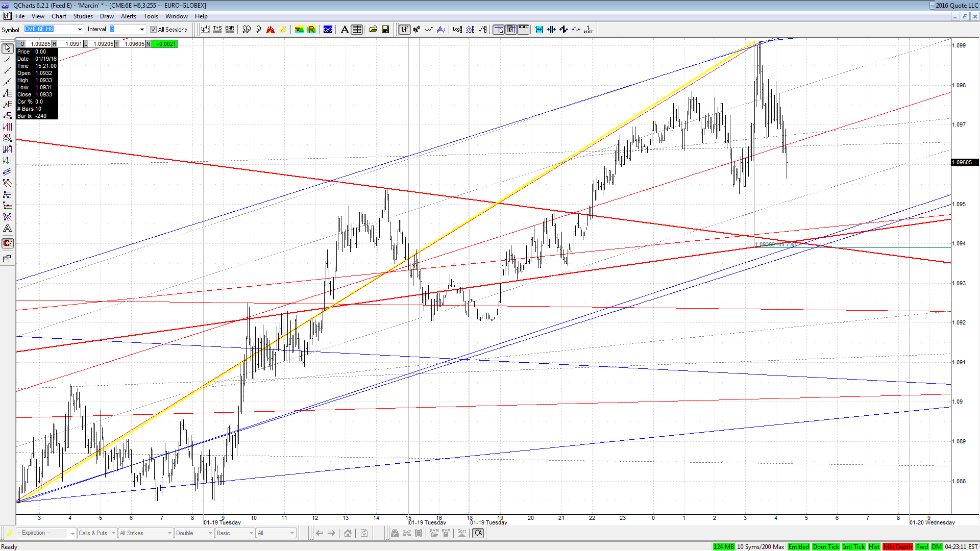Expand the Calls & Puts dropdown

[x=113, y=533]
